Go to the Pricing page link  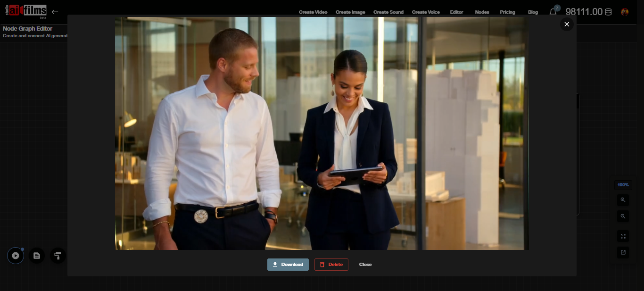pyautogui.click(x=507, y=12)
